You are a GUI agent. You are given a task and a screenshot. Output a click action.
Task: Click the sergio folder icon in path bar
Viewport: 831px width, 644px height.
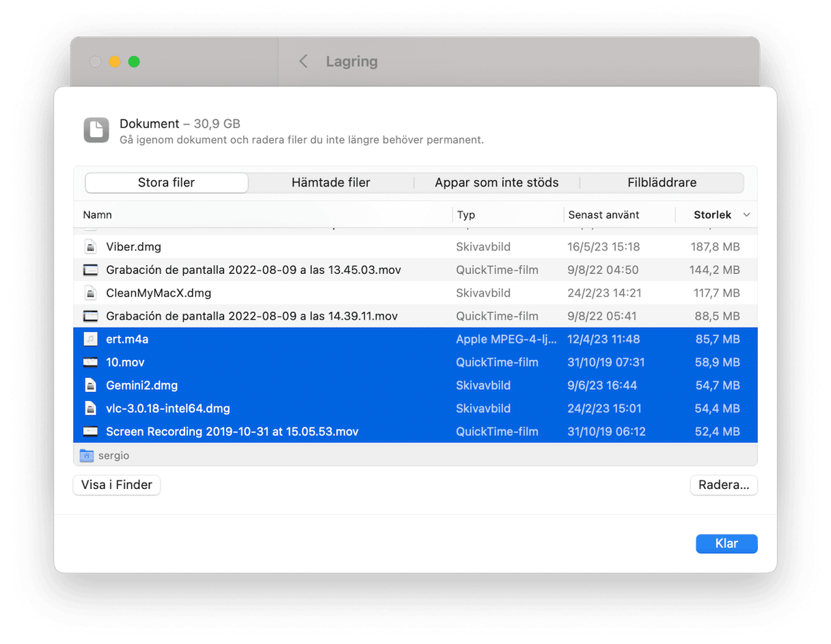pyautogui.click(x=87, y=456)
